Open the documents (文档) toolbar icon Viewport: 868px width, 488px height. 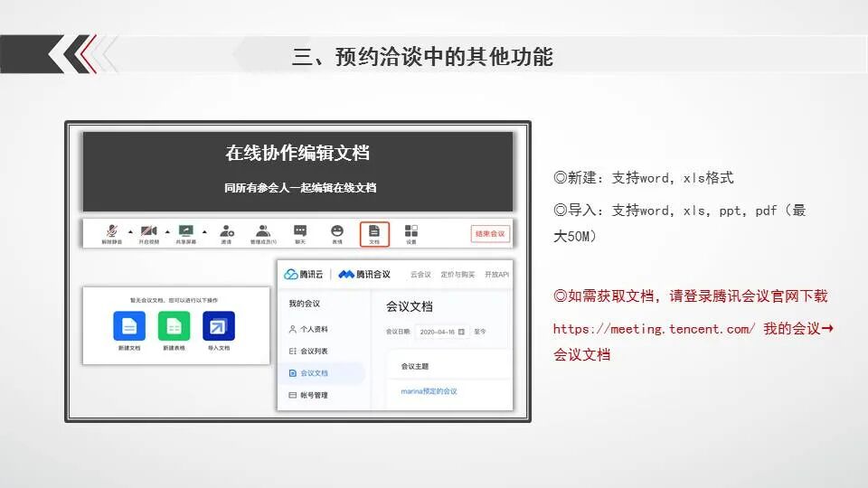[374, 234]
